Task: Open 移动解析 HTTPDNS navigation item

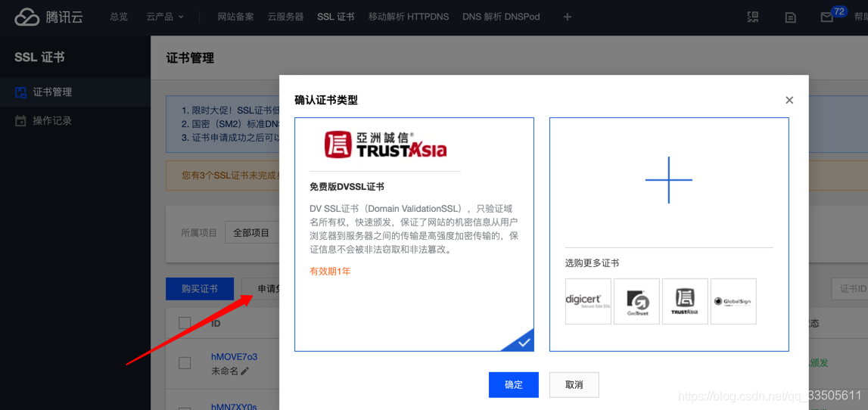Action: [x=409, y=17]
